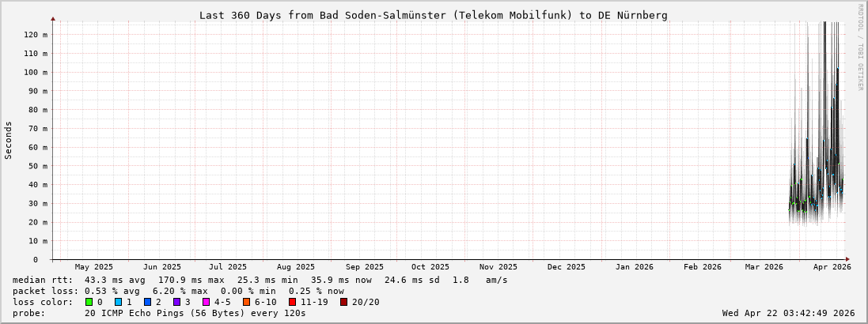Click the 50 m y-axis tick label
The height and width of the screenshot is (324, 868).
[x=38, y=166]
